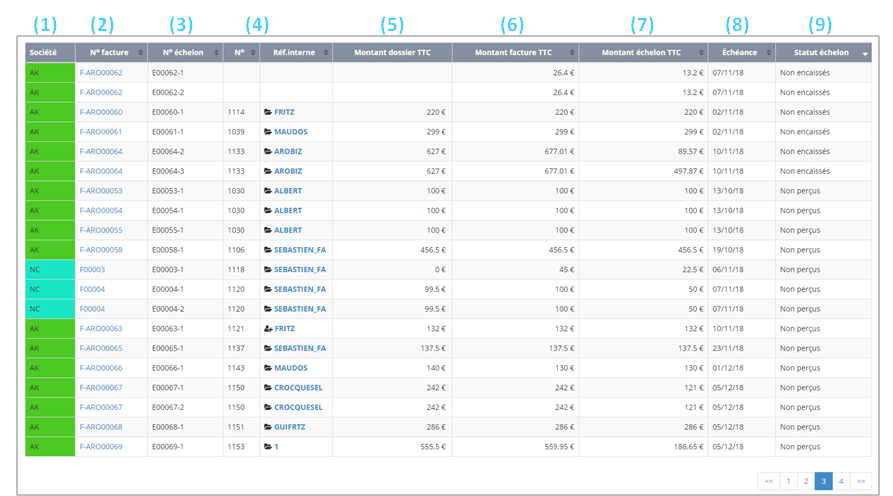893x496 pixels.
Task: Click teal NC cell in E00003-1 row
Action: (x=50, y=269)
